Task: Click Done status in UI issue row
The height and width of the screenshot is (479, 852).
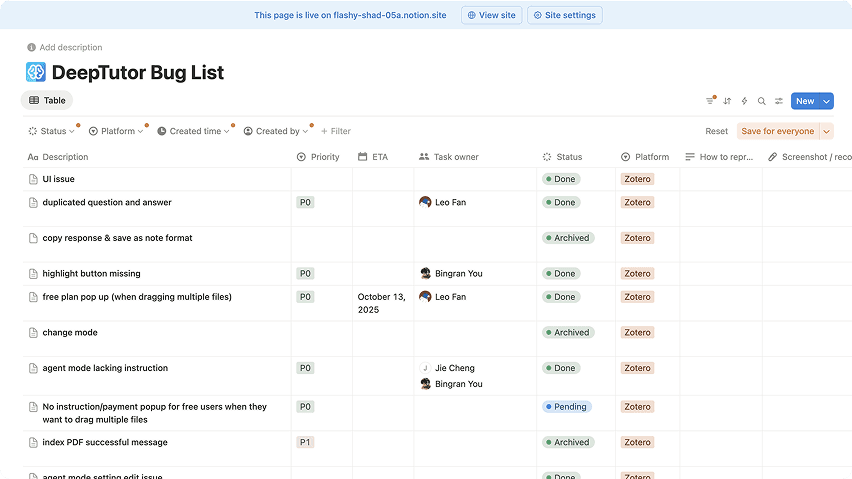Action: [561, 179]
